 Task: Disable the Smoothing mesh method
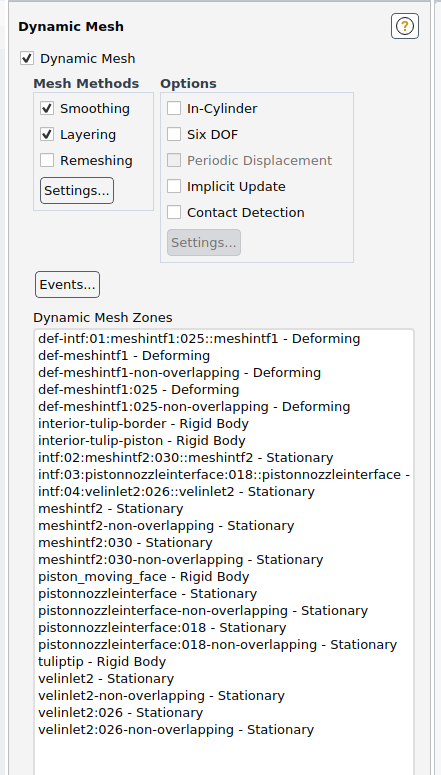coord(47,109)
